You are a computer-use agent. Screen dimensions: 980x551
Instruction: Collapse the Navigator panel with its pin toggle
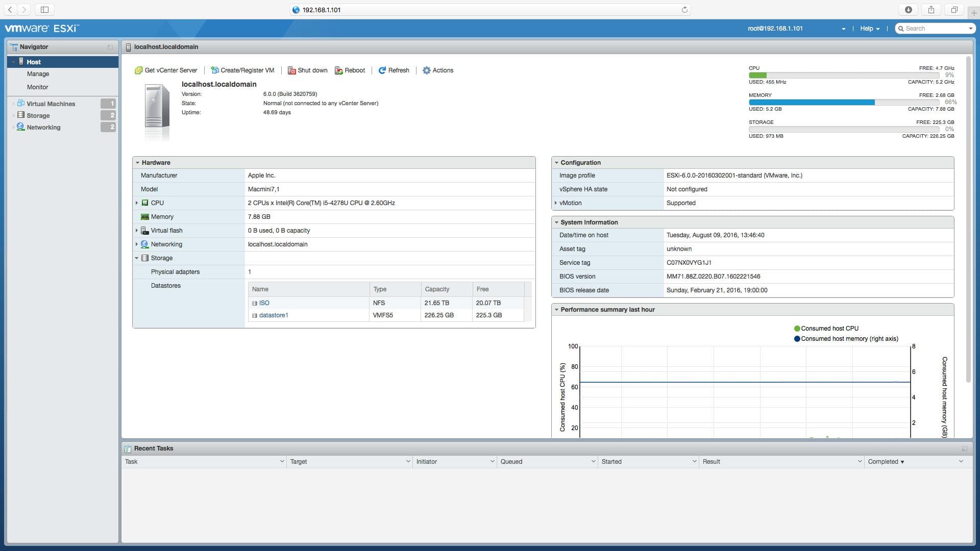109,46
